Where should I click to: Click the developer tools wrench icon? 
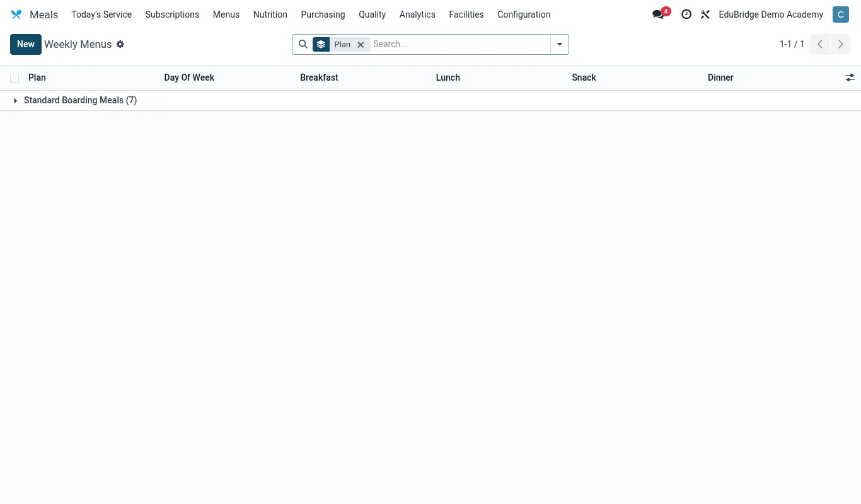pyautogui.click(x=705, y=14)
